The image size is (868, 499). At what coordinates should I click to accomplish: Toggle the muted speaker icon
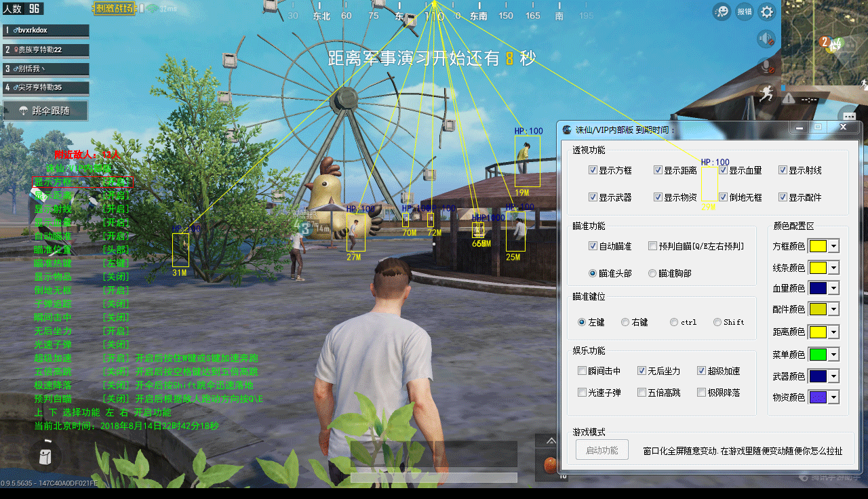(x=766, y=39)
